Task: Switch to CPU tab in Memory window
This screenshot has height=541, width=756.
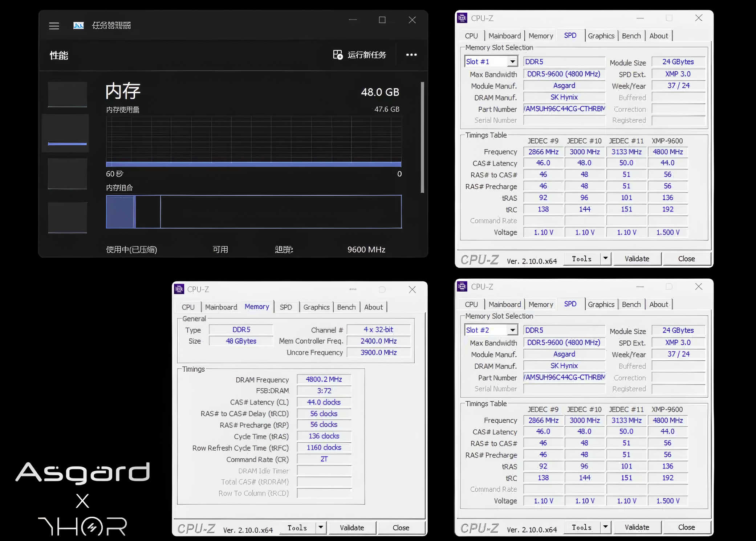Action: coord(188,307)
